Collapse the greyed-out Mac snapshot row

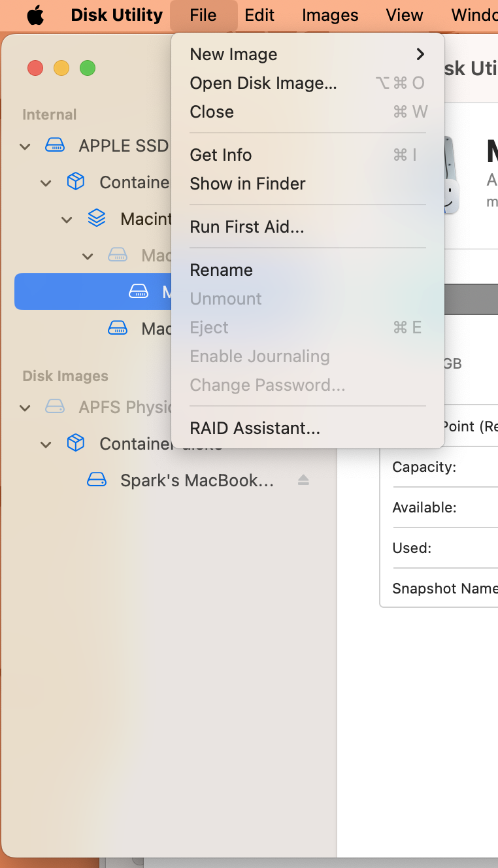[x=88, y=256]
